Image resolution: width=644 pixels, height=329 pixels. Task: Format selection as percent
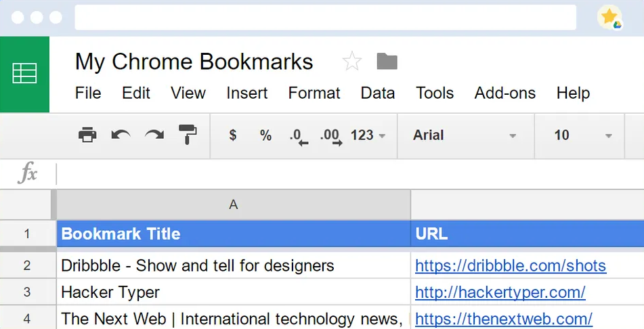[265, 135]
